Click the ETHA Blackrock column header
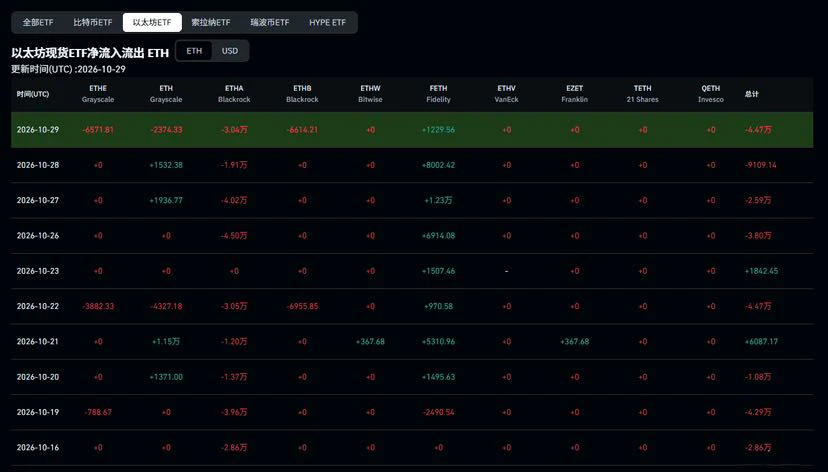The height and width of the screenshot is (472, 828). 234,94
